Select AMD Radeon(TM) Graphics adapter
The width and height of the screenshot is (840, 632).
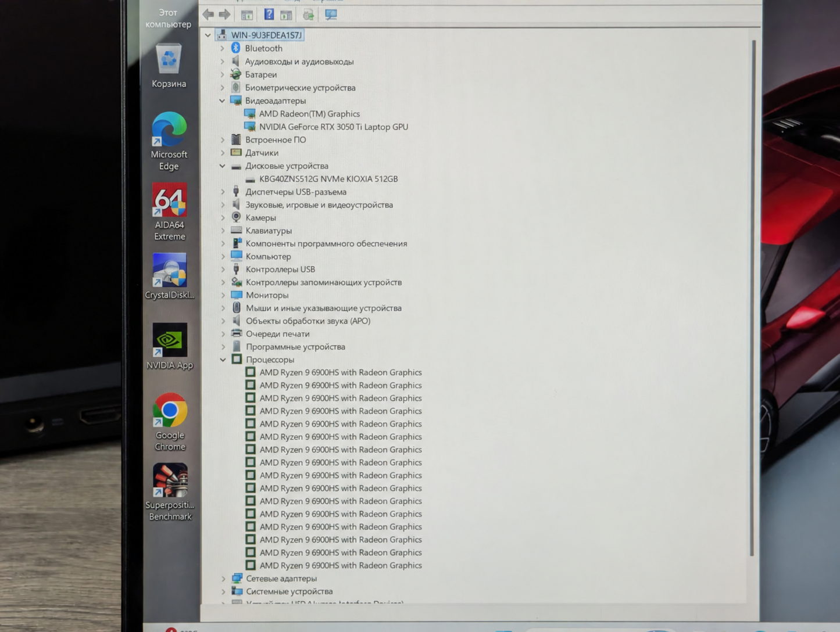tap(309, 114)
